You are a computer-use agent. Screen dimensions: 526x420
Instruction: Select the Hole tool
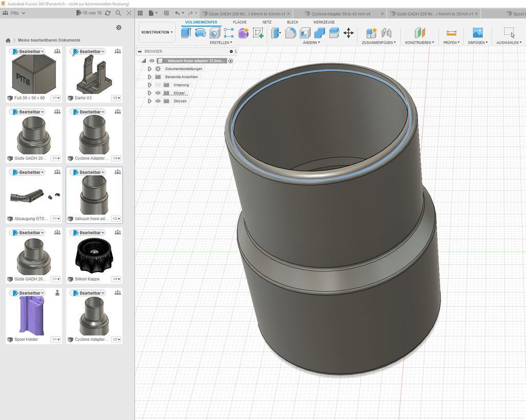[214, 32]
